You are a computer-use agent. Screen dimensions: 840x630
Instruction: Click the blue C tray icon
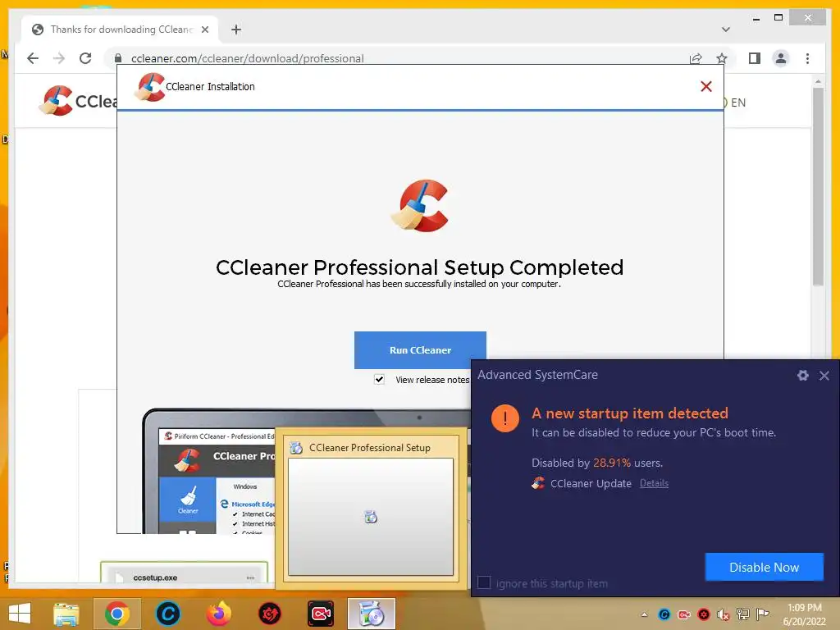[664, 614]
